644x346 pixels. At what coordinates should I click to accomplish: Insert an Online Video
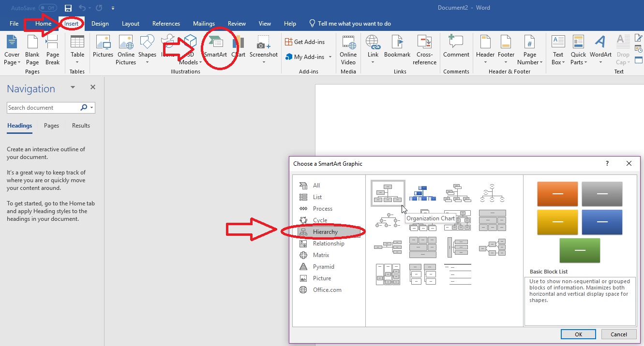coord(348,49)
